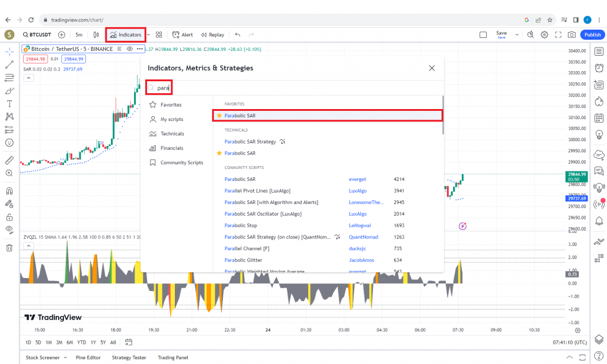This screenshot has height=364, width=607.
Task: Collapse the ZVQZL pane legend arrow
Action: tap(28, 246)
